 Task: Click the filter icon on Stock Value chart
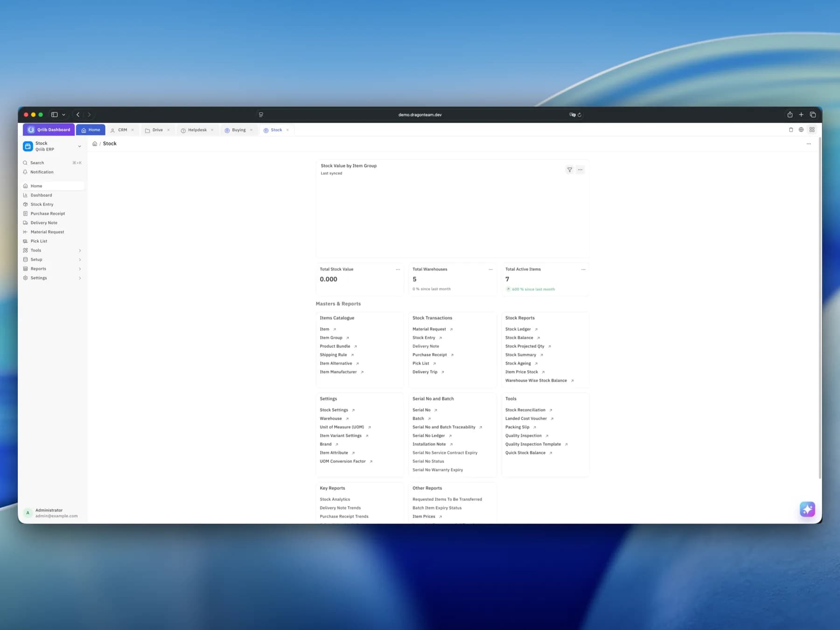click(x=569, y=170)
